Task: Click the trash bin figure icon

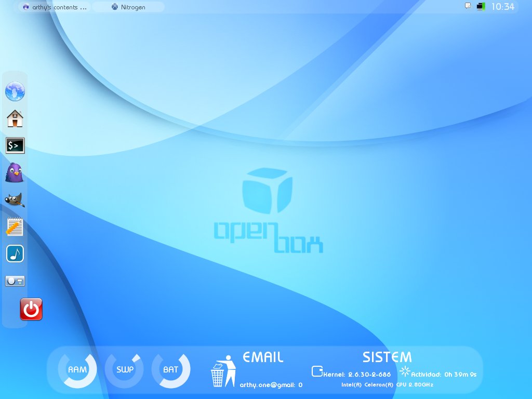Action: [x=223, y=371]
